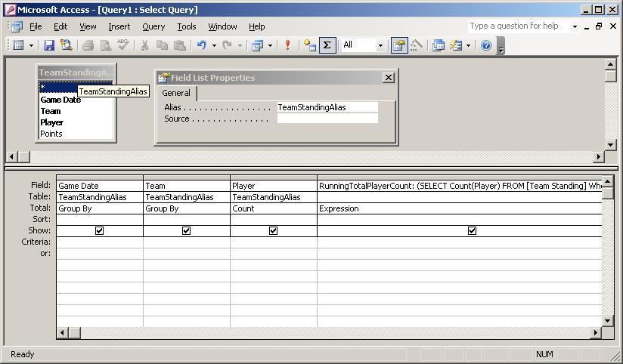The image size is (623, 364).
Task: Open the File menu
Action: click(x=36, y=26)
